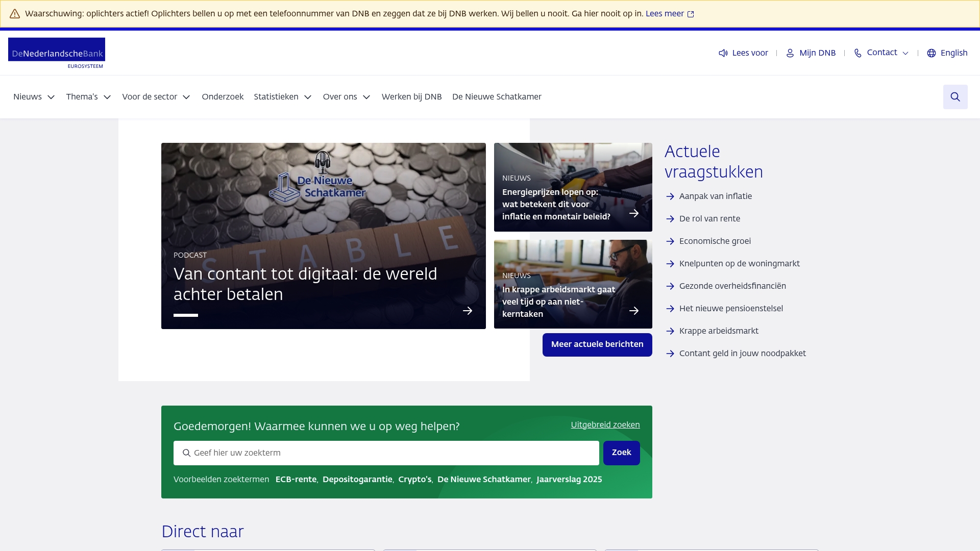Click arrow icon before Economische groei
The height and width of the screenshot is (551, 980).
670,241
